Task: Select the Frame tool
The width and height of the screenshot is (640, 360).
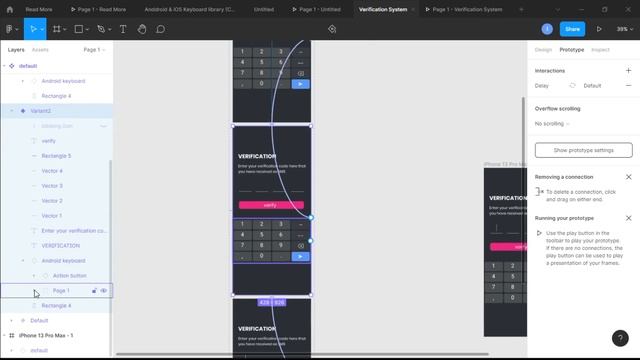Action: click(x=57, y=29)
